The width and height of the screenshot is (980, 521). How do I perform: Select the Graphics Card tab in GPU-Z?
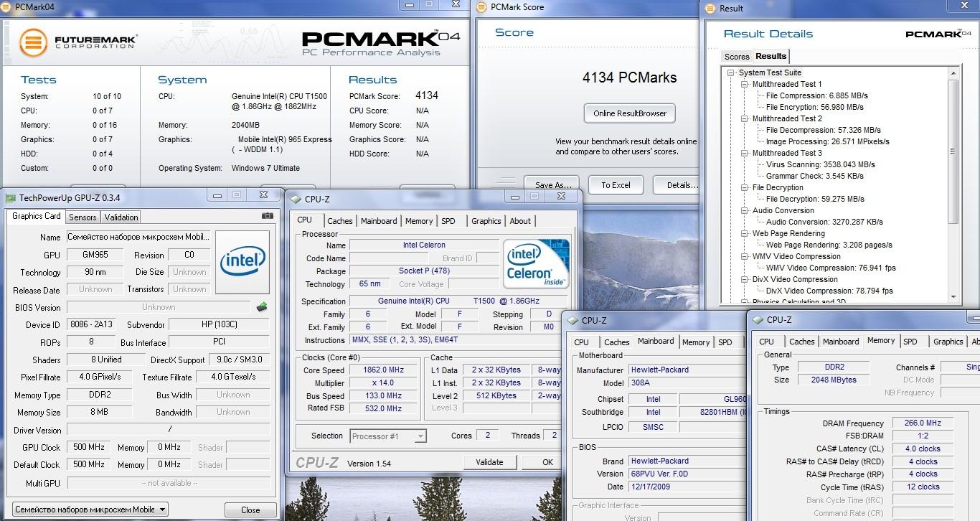pos(37,216)
